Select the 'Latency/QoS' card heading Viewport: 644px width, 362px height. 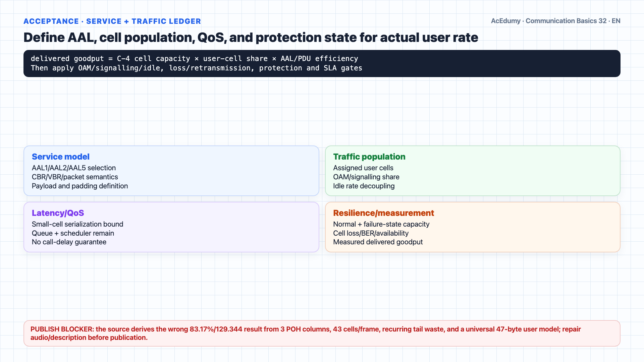point(58,213)
